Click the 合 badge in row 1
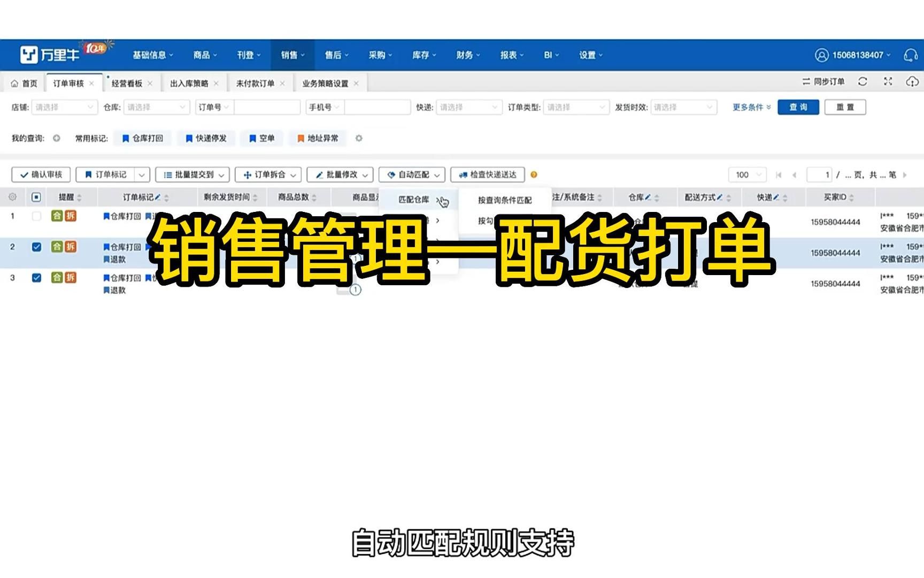Screen dimensions: 924x578 (57, 216)
